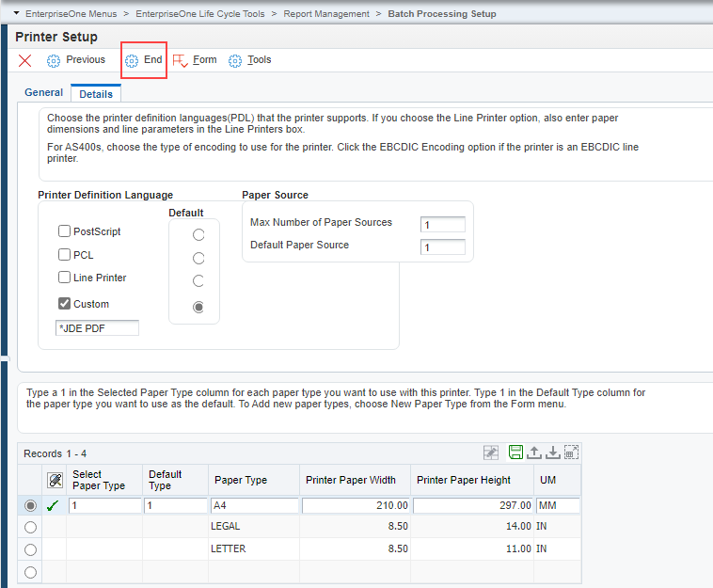Click the Paper Type column header
Viewport: 713px width, 588px height.
point(254,480)
